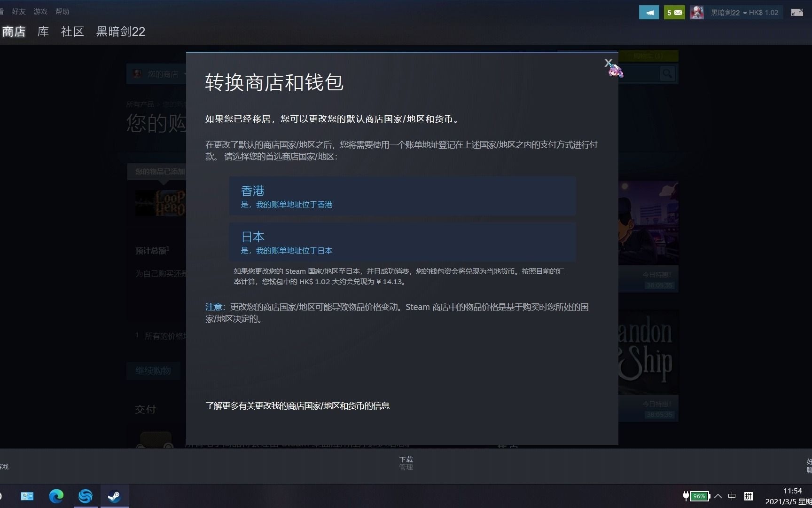Viewport: 812px width, 508px height.
Task: Open Steam from the taskbar
Action: click(x=115, y=496)
